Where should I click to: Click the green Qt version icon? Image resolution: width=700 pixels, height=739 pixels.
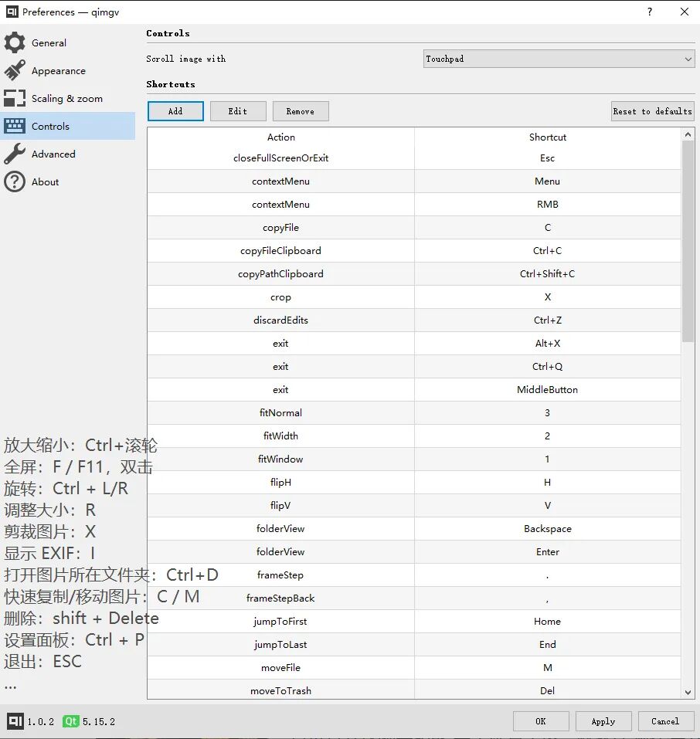pos(71,721)
